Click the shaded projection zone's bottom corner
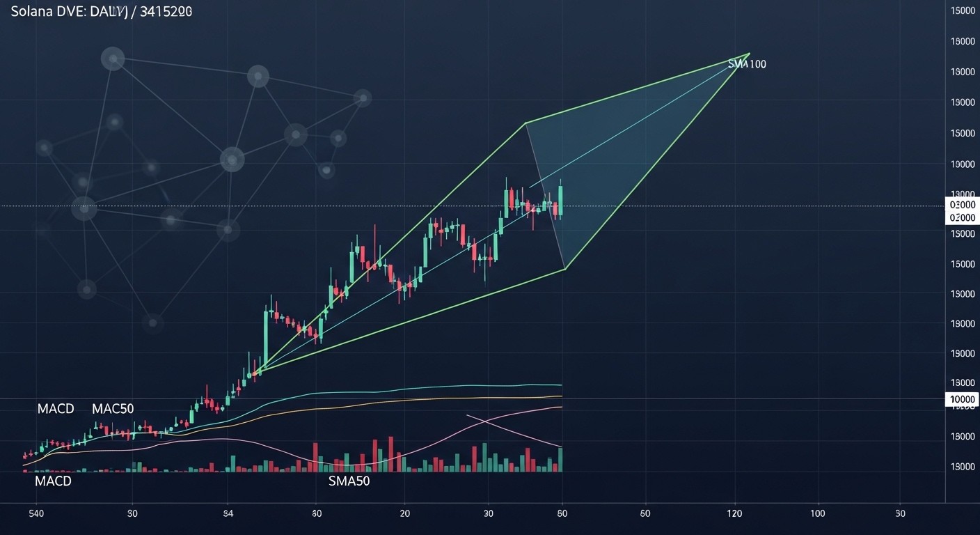 (565, 269)
